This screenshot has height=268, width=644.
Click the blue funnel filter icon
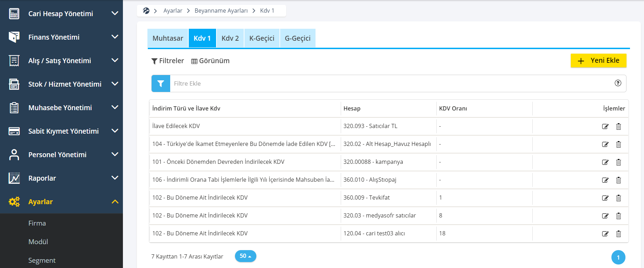[161, 83]
